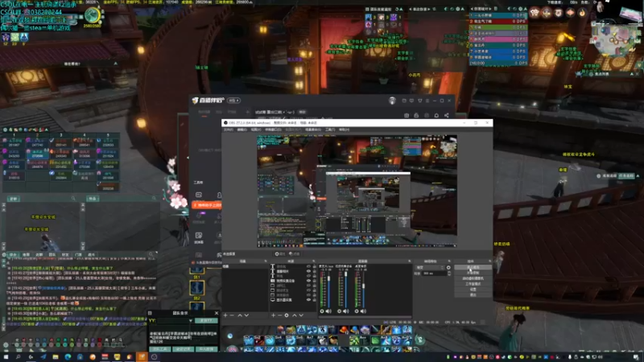Open the OBS 停靠窗口(D) menu
644x362 pixels.
tap(273, 130)
